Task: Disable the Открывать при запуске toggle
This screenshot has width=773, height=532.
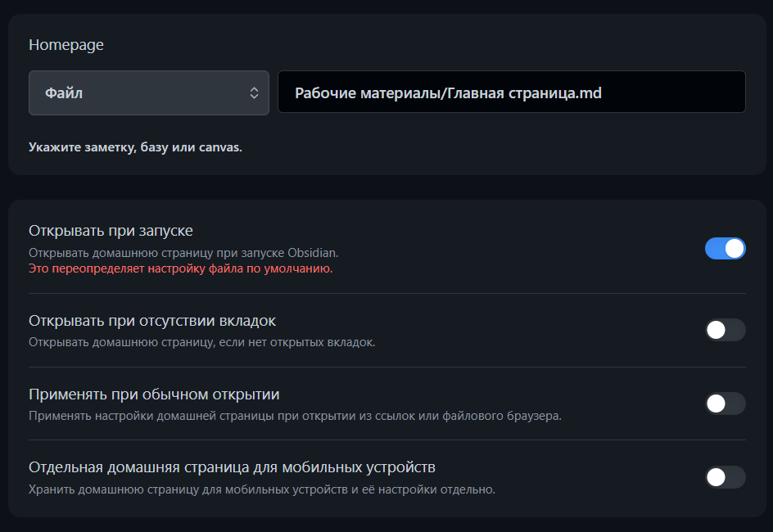Action: point(726,248)
